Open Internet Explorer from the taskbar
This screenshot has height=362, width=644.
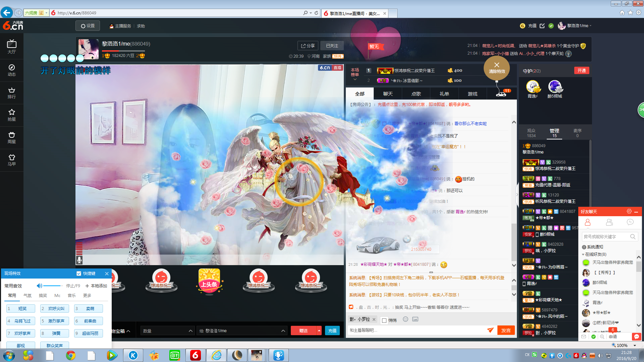pos(216,355)
